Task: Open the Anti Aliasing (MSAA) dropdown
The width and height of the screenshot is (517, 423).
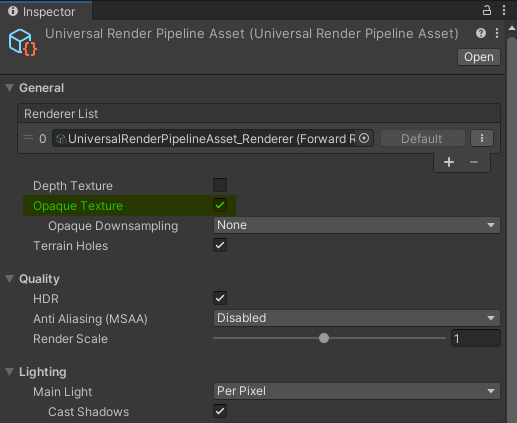Action: [x=357, y=318]
